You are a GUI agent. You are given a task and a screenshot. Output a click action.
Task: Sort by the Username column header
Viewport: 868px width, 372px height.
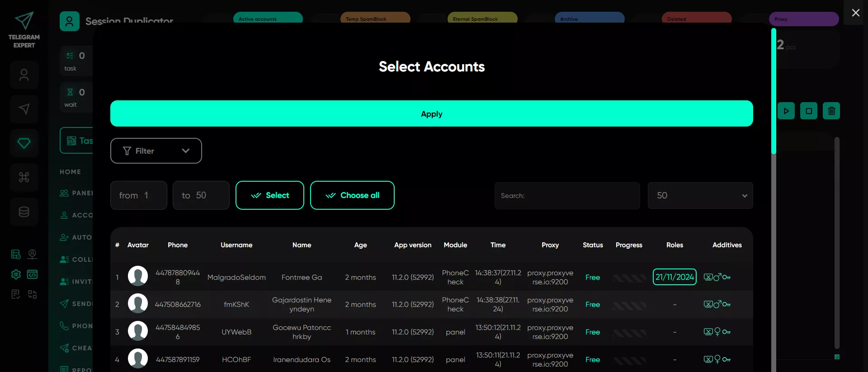pos(236,245)
